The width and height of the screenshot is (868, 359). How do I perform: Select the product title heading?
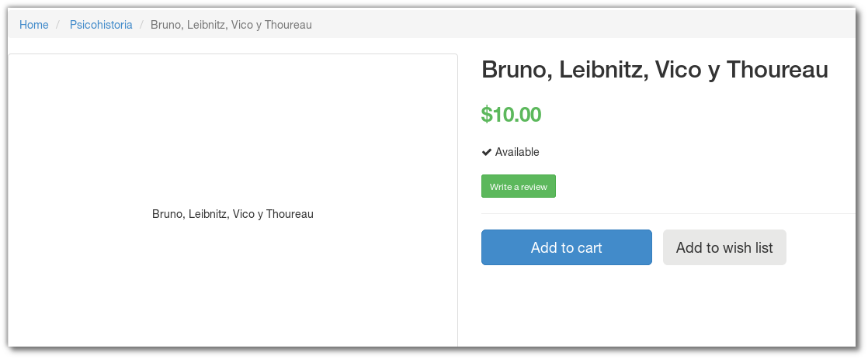(x=654, y=70)
